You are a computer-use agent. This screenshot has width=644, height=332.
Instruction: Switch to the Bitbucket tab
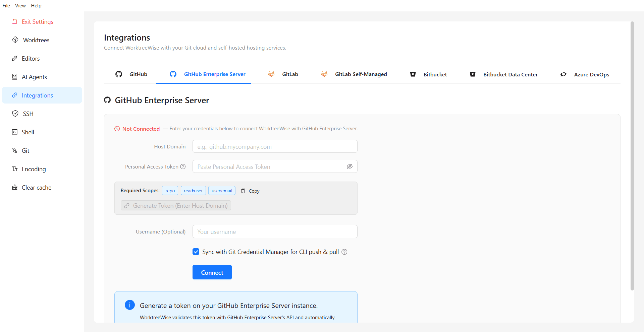tap(428, 74)
